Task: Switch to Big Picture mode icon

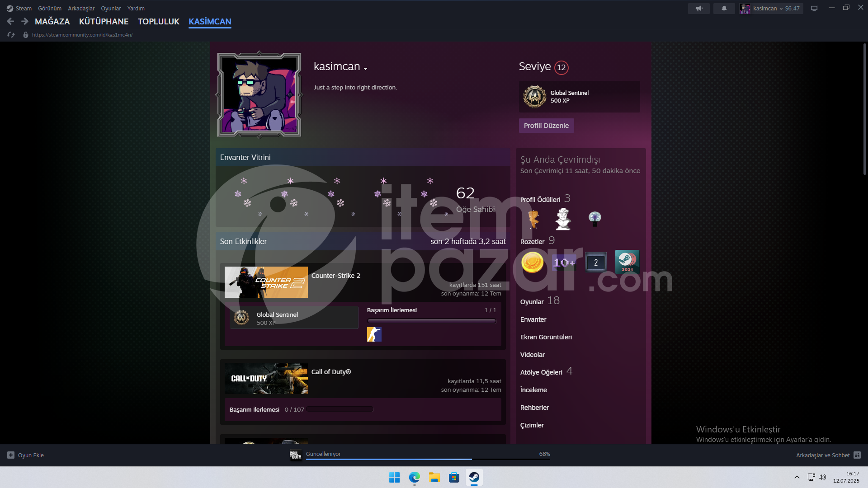Action: pyautogui.click(x=814, y=9)
